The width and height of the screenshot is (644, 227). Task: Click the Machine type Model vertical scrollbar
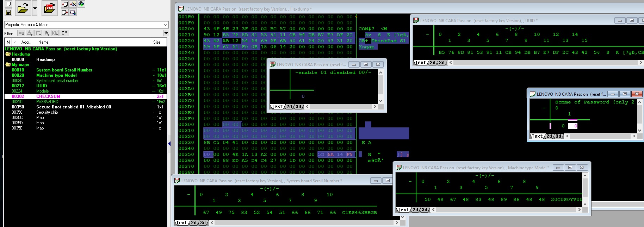[585, 190]
